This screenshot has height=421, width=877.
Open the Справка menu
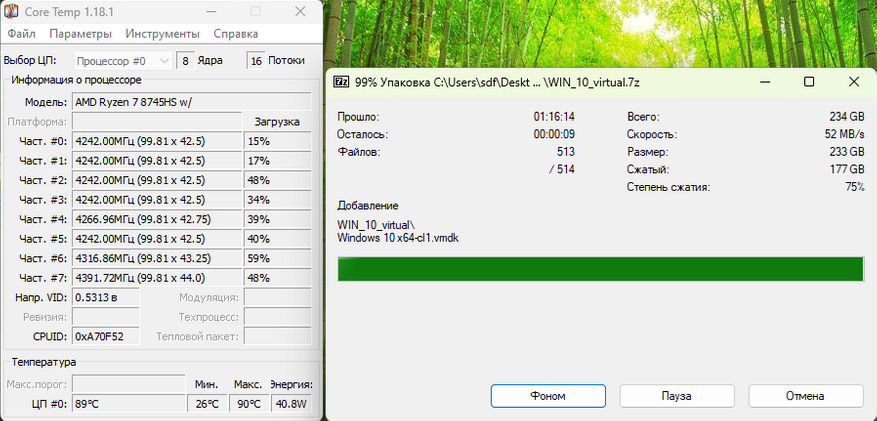pos(235,34)
